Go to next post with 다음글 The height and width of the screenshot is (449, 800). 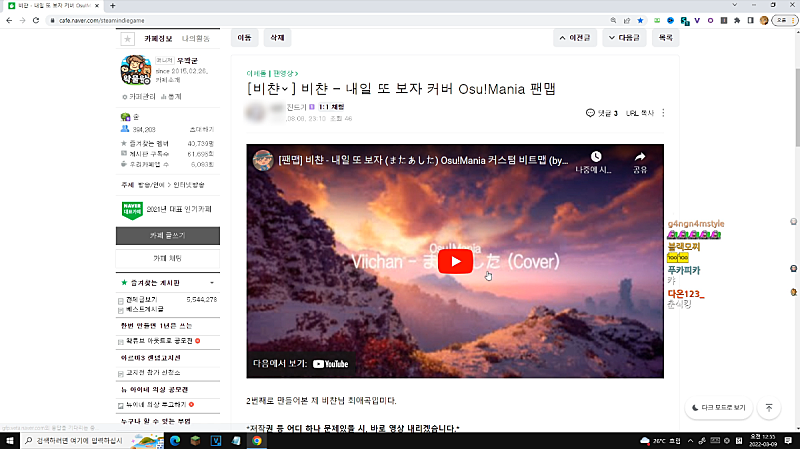pos(624,38)
